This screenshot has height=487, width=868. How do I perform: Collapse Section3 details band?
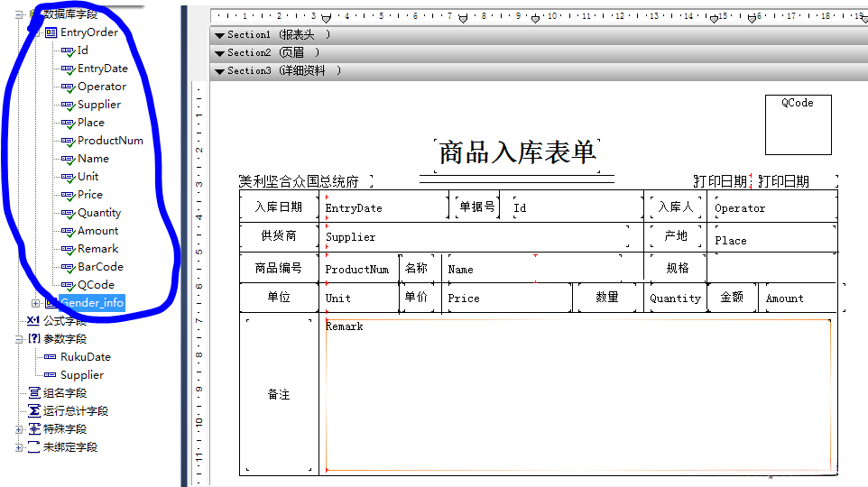pyautogui.click(x=219, y=70)
